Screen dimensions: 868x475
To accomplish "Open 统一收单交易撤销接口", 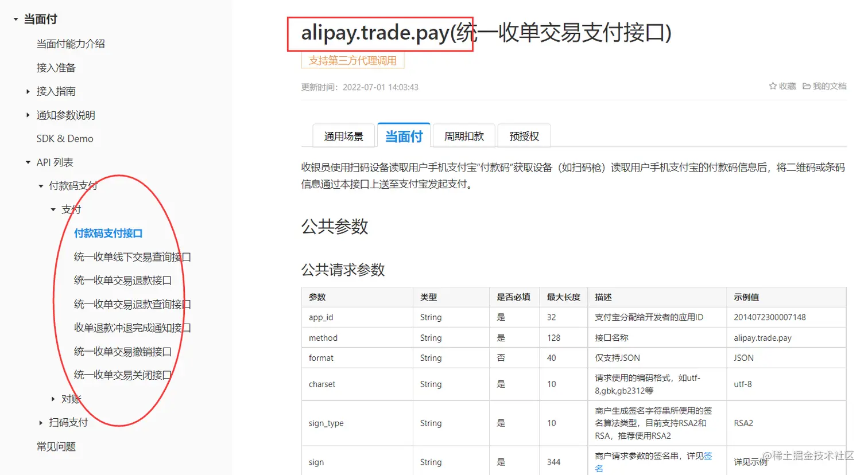I will click(123, 352).
